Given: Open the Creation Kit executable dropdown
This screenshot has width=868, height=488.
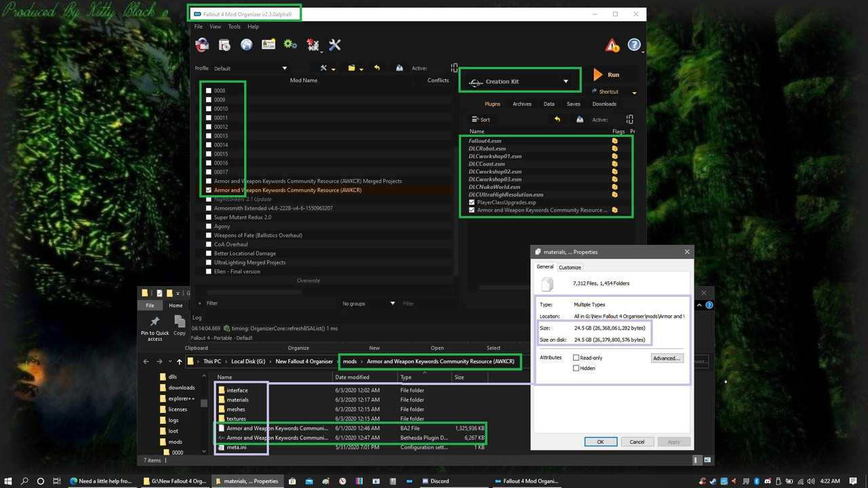Looking at the screenshot, I should (x=520, y=81).
